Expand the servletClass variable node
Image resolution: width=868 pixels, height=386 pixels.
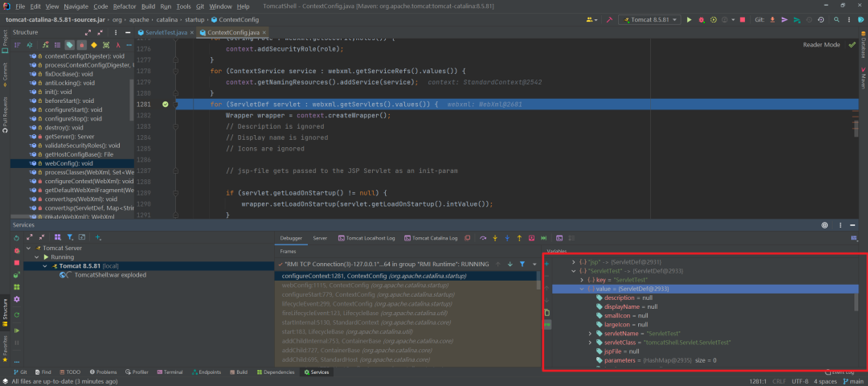590,343
